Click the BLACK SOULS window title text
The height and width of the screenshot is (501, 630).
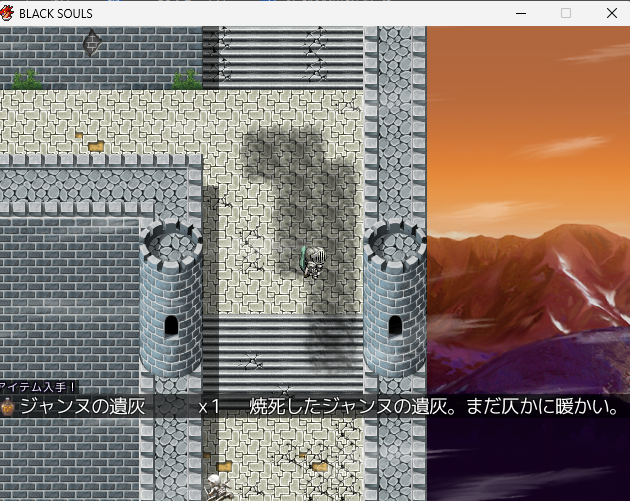pyautogui.click(x=56, y=14)
